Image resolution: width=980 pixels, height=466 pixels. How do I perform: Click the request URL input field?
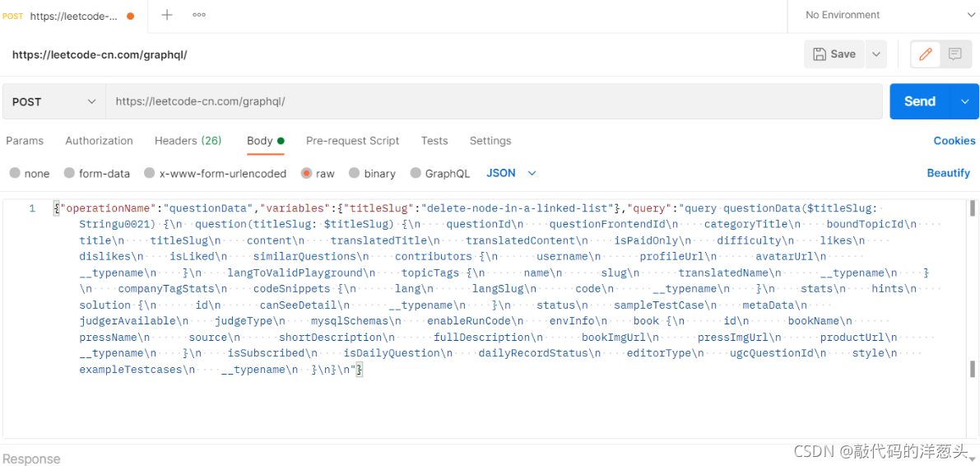coord(494,101)
